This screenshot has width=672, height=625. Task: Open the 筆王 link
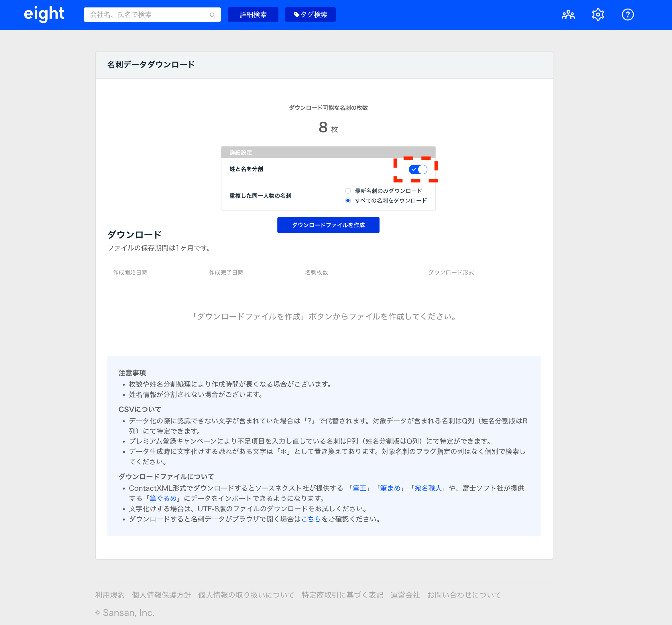359,488
